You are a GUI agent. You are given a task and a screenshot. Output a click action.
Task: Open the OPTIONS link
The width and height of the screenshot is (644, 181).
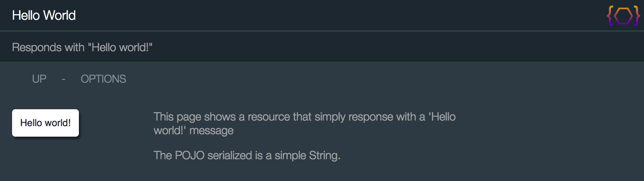tap(103, 79)
